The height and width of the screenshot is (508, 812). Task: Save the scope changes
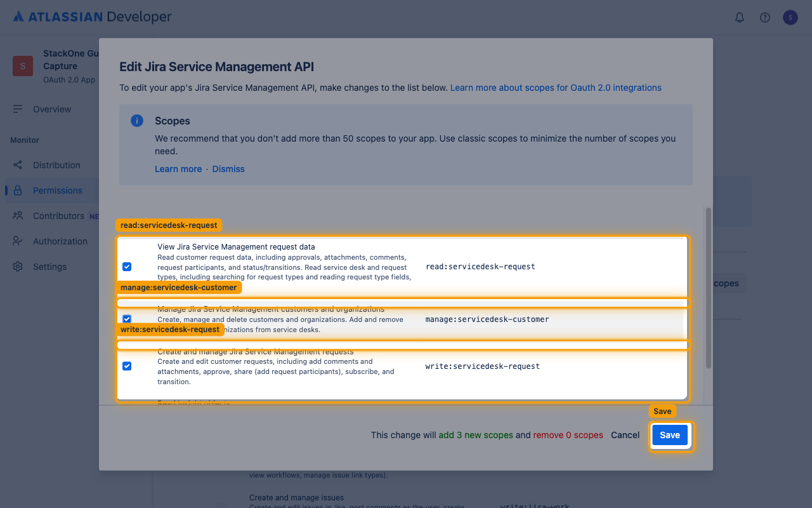670,435
